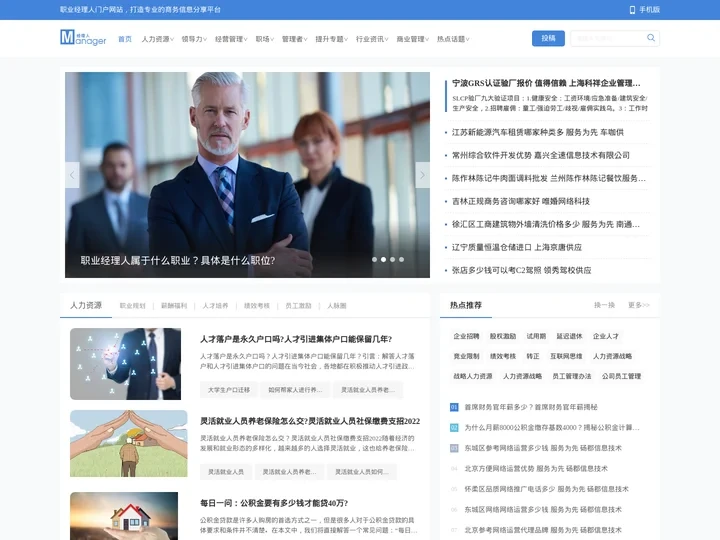
Task: Open thumbnail of 人才落户 article
Action: pos(125,364)
